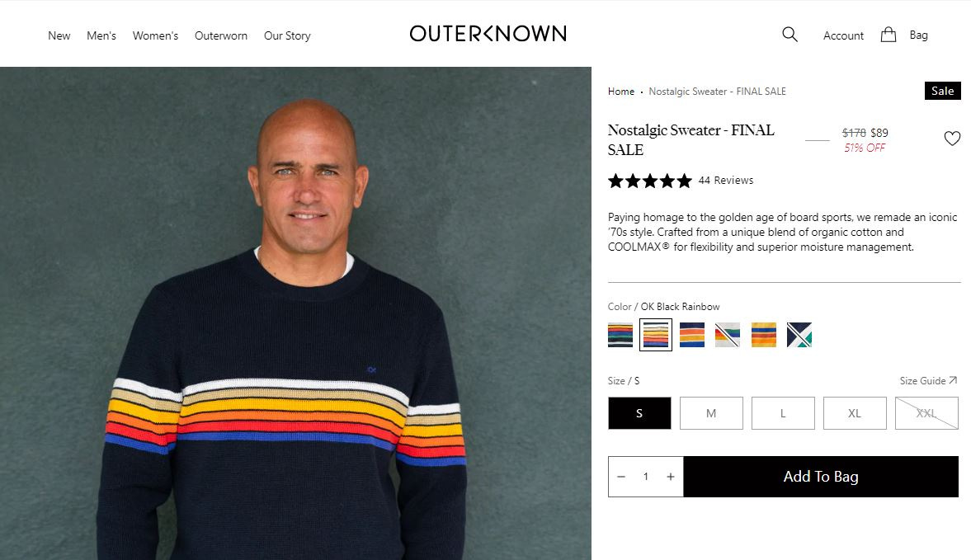
Task: Open the Outerworn menu
Action: tap(221, 36)
